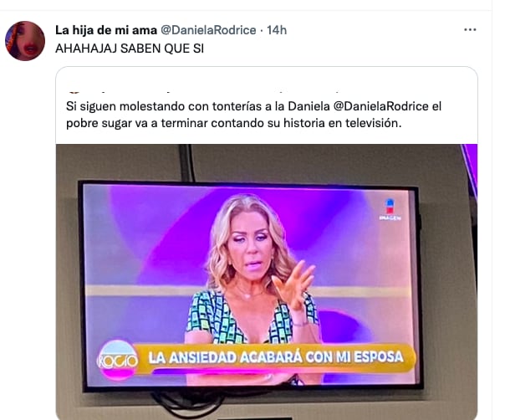Click the Rocío show logo on the TV
The width and height of the screenshot is (505, 420).
(118, 360)
